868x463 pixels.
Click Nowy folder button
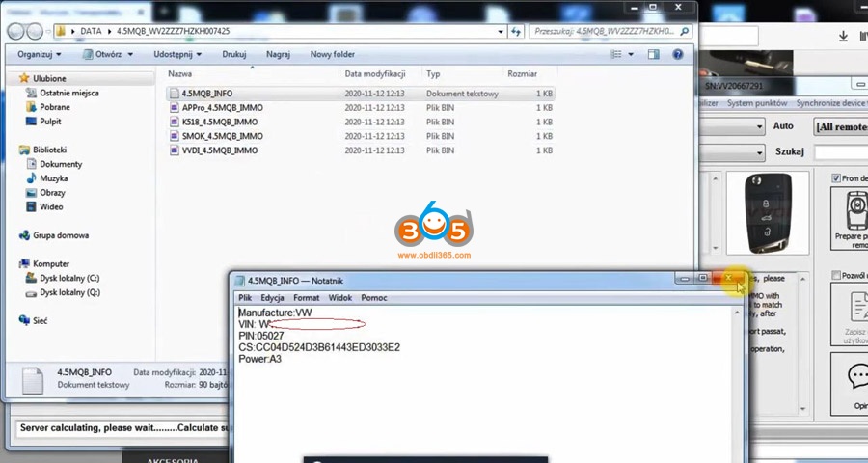333,54
